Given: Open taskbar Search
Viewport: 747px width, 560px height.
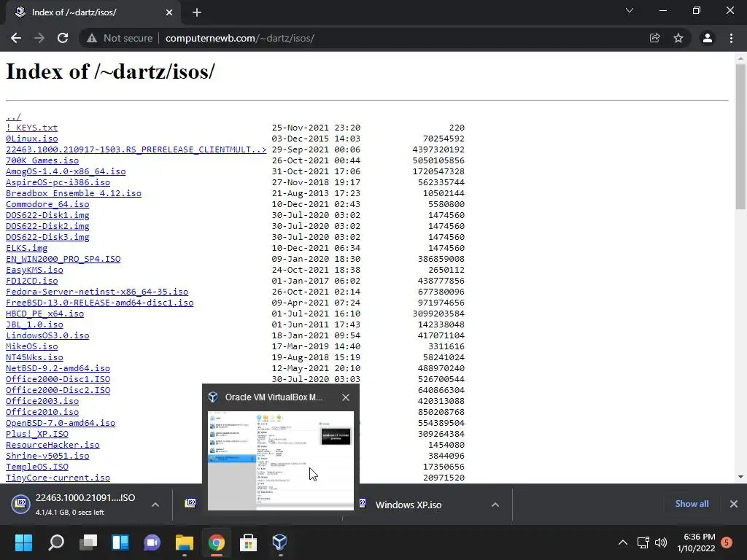Looking at the screenshot, I should point(56,542).
